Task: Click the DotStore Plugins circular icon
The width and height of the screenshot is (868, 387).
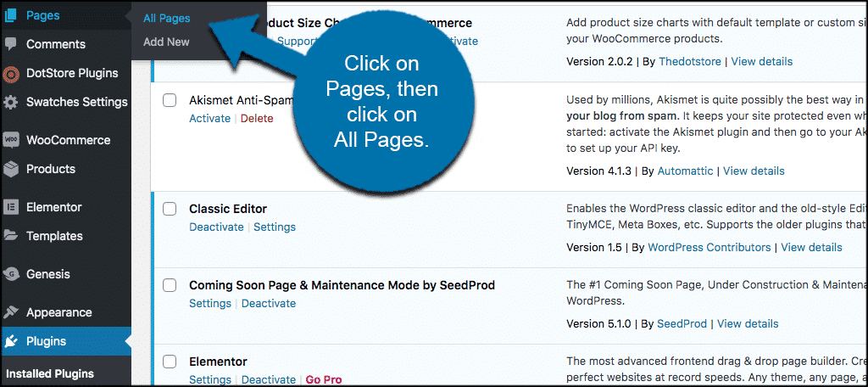Action: tap(10, 73)
